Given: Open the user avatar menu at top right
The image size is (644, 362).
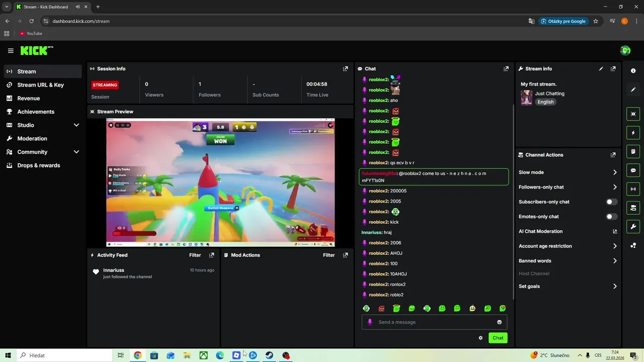Looking at the screenshot, I should pyautogui.click(x=625, y=51).
